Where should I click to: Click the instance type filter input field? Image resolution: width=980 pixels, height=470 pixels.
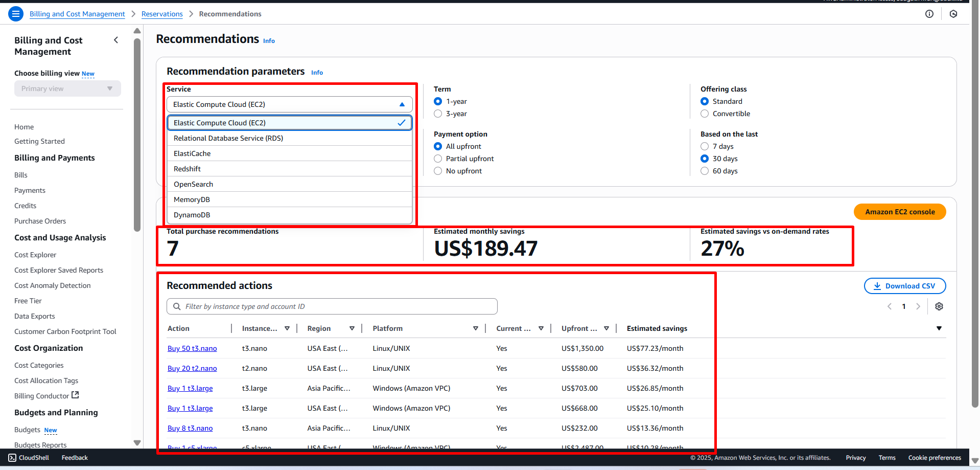click(332, 306)
